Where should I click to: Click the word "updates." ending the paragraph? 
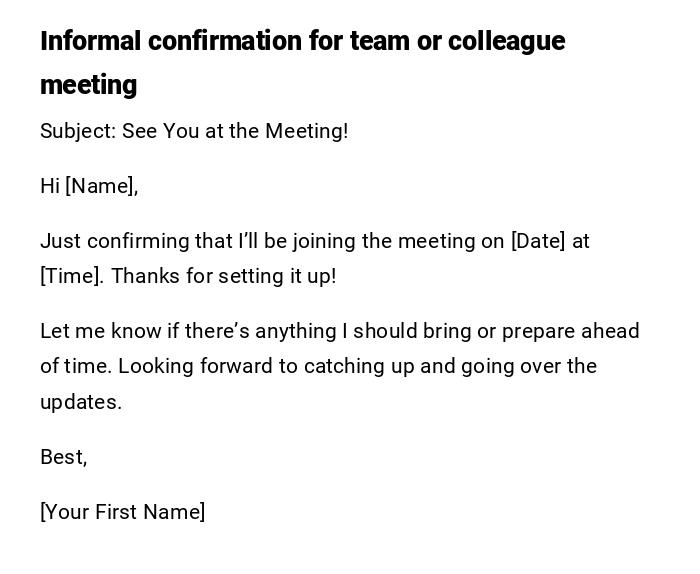coord(81,402)
